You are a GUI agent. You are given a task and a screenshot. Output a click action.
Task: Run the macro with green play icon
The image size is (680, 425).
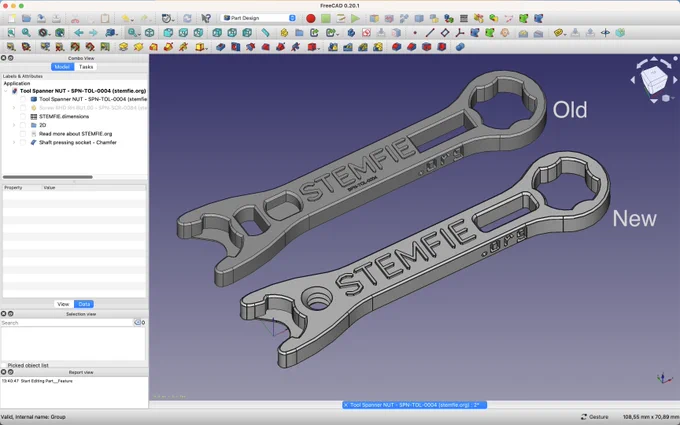tap(355, 18)
